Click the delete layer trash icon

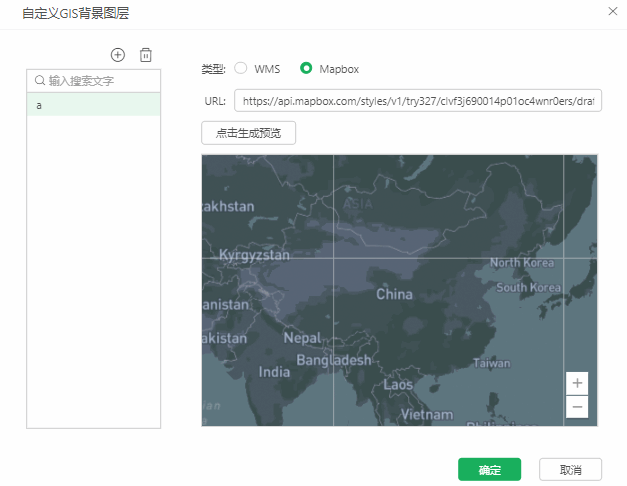[x=146, y=55]
